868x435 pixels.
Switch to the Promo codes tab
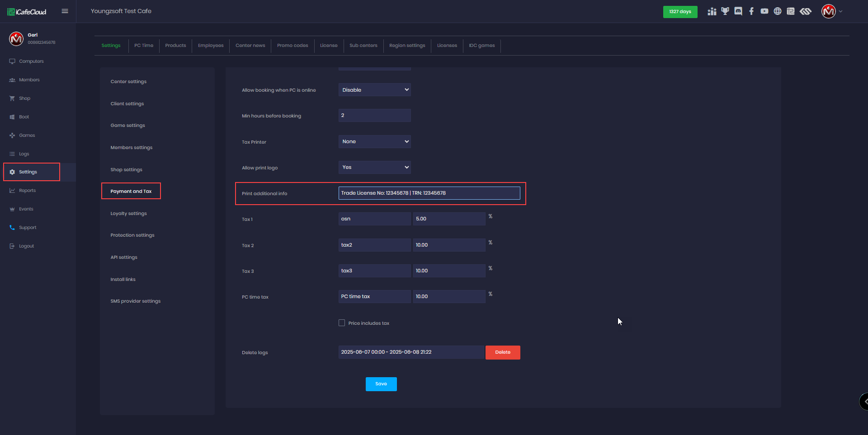[292, 46]
